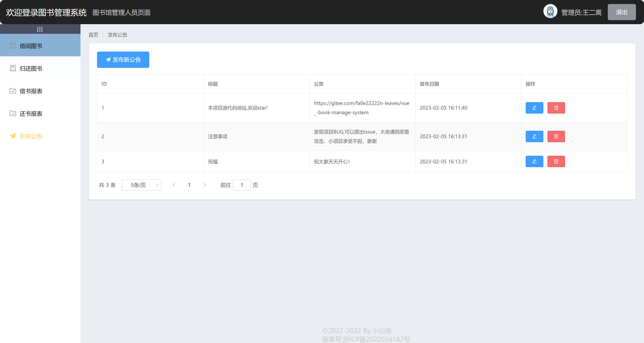The image size is (644, 343).
Task: Select the 发布公告 sidebar item
Action: 31,136
